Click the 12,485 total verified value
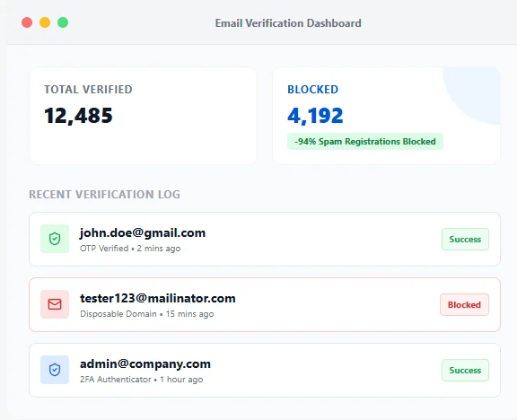Image resolution: width=517 pixels, height=420 pixels. tap(78, 116)
